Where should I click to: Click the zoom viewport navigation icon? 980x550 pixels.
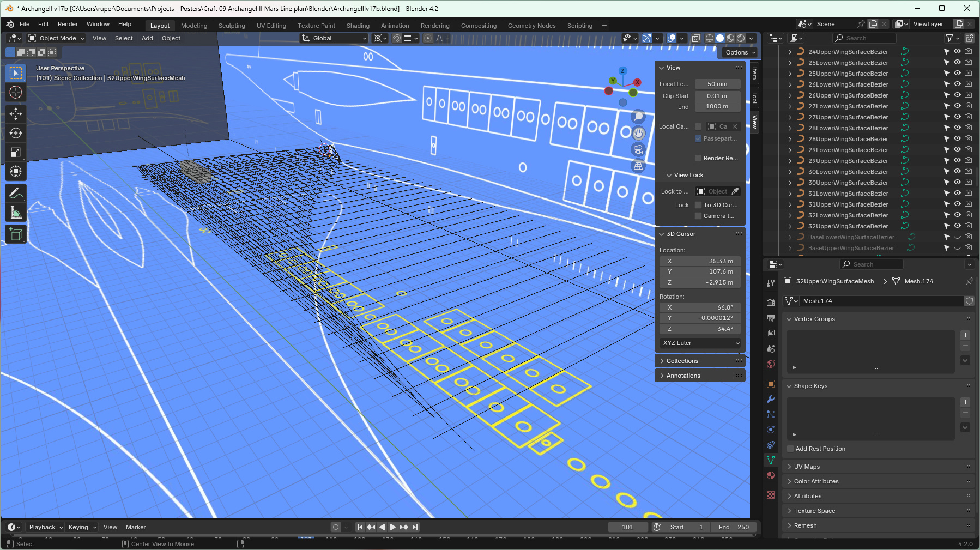point(638,117)
